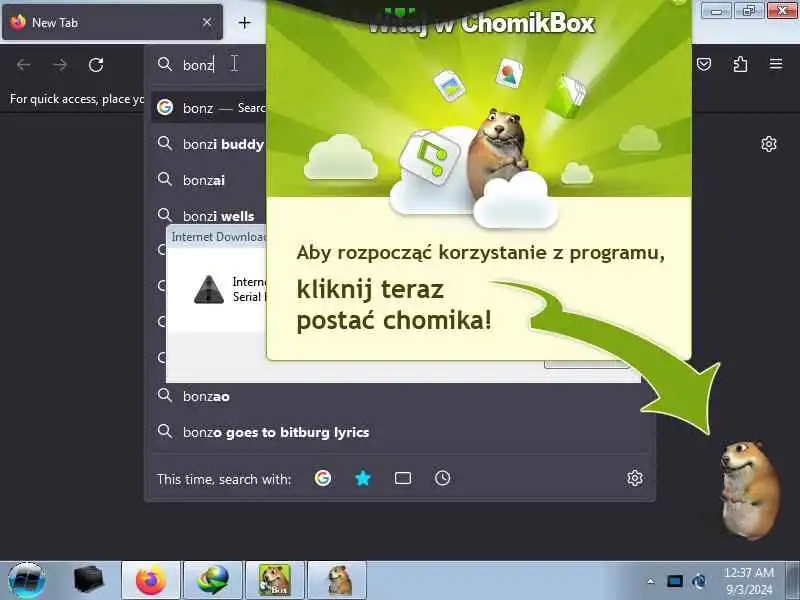This screenshot has width=800, height=600.
Task: Go forward with the Firefox forward arrow
Action: pos(60,65)
